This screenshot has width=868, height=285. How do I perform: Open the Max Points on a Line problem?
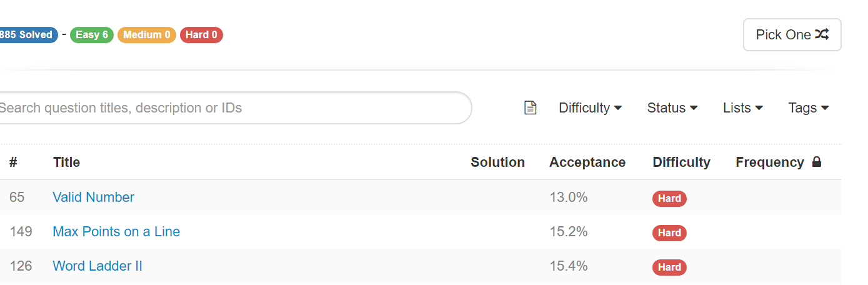[x=116, y=232]
